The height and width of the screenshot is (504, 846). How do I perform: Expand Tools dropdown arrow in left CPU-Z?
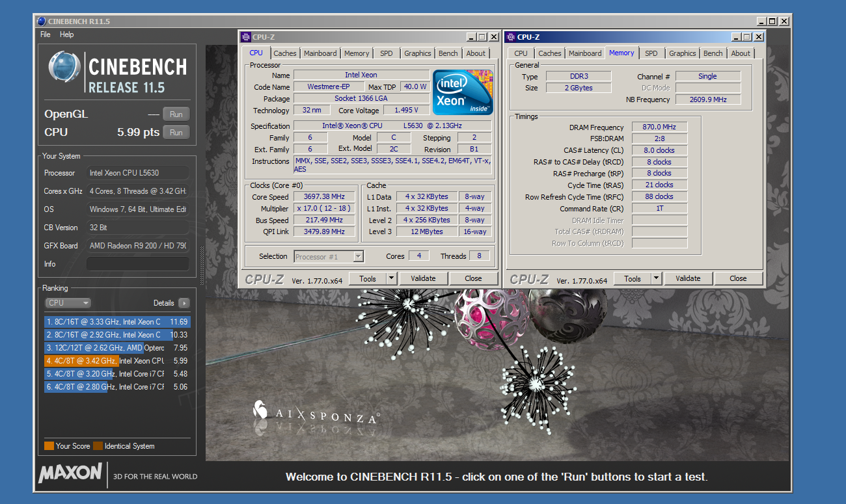click(x=392, y=278)
